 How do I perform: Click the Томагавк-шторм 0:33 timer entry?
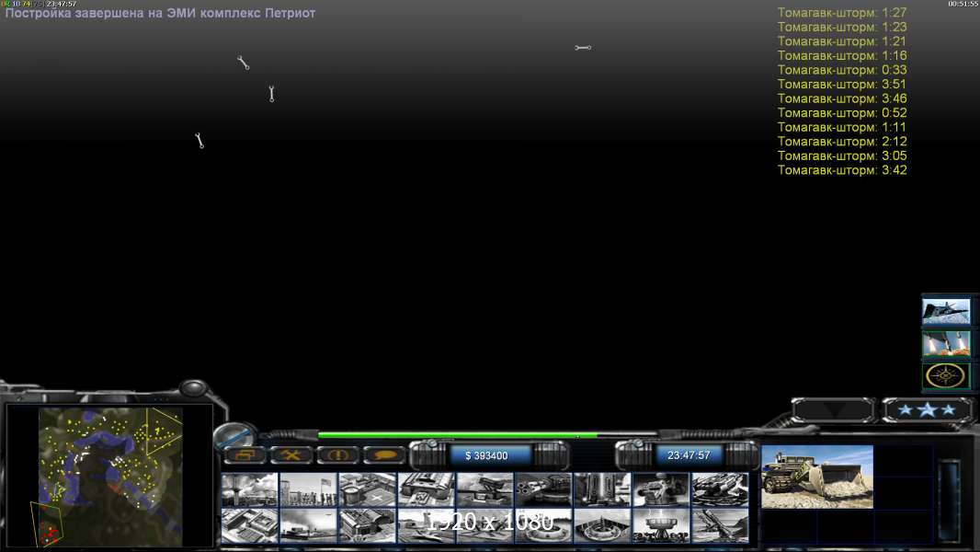pos(841,70)
